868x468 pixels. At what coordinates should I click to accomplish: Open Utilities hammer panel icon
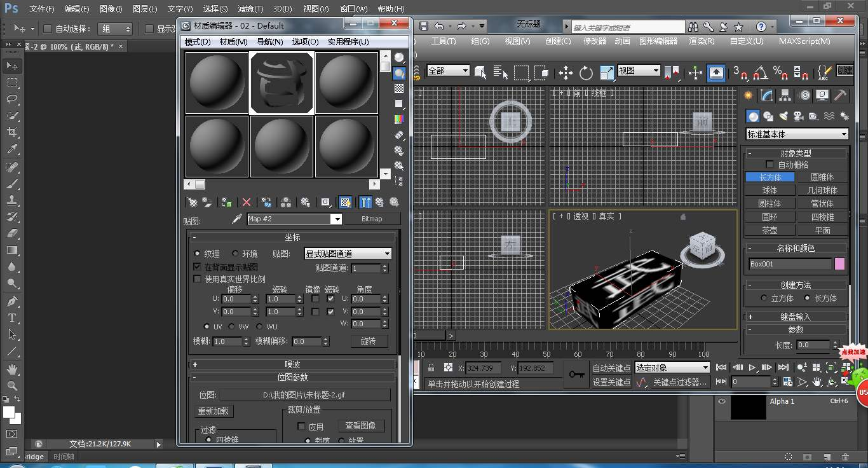coord(840,95)
